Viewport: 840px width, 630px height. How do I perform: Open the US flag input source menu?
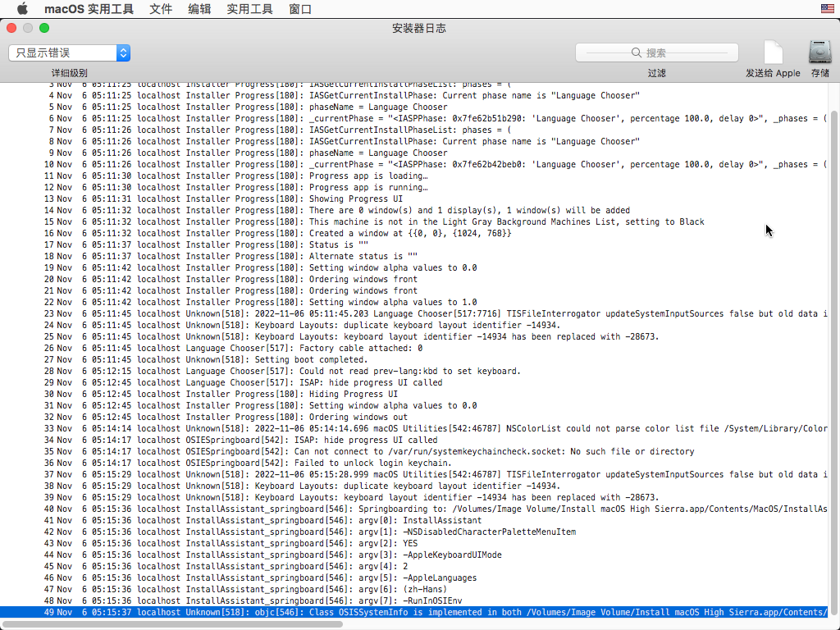(x=827, y=8)
